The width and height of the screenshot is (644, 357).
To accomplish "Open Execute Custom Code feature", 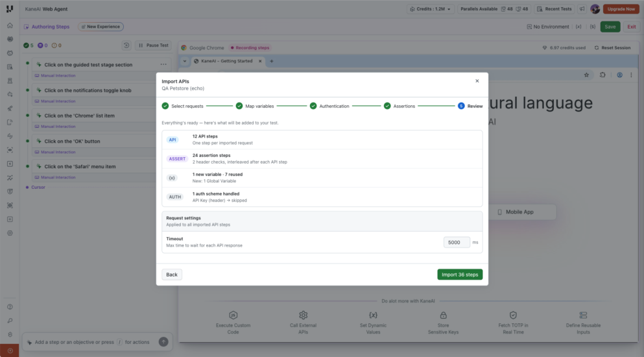I will click(x=233, y=323).
